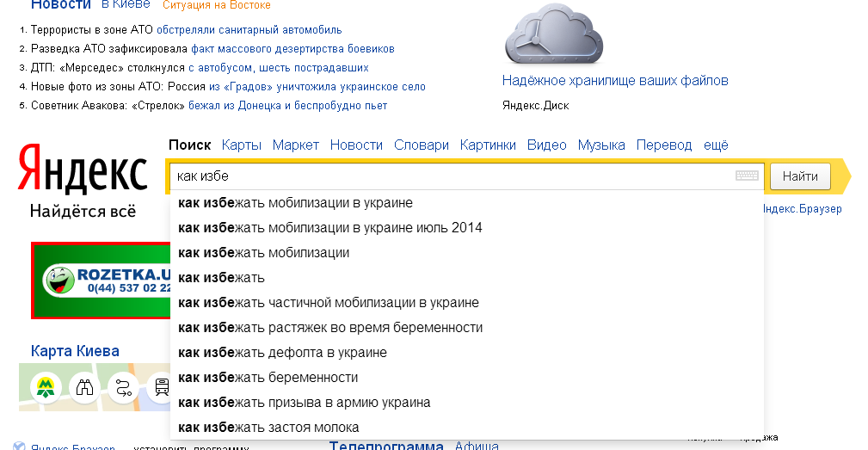
Task: Open the 'в Киеве' news link
Action: (126, 4)
